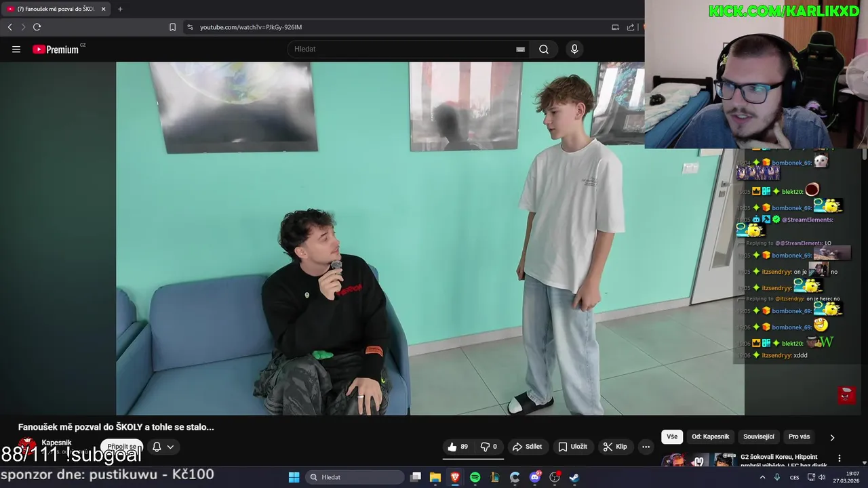Open the YouTube hamburger guide menu

[x=16, y=49]
